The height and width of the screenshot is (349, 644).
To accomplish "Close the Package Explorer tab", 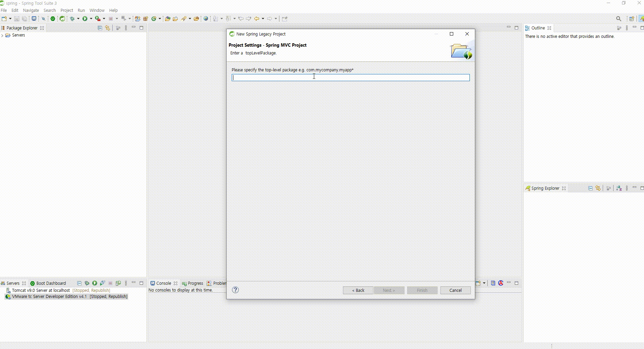I will click(42, 28).
